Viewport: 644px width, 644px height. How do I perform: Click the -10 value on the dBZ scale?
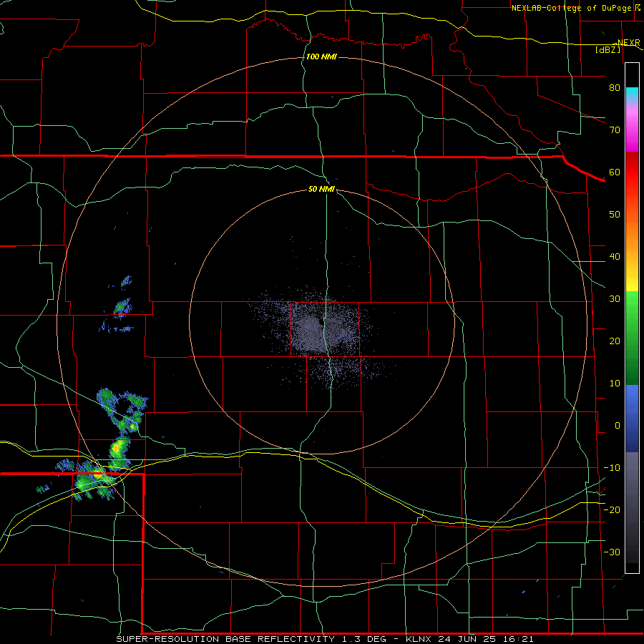click(x=612, y=468)
